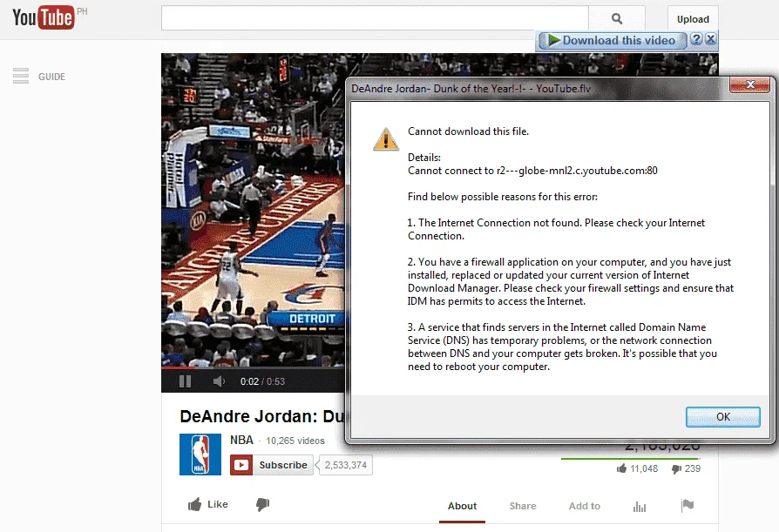Click the 11,048 likes count
The height and width of the screenshot is (532, 779).
tap(638, 468)
